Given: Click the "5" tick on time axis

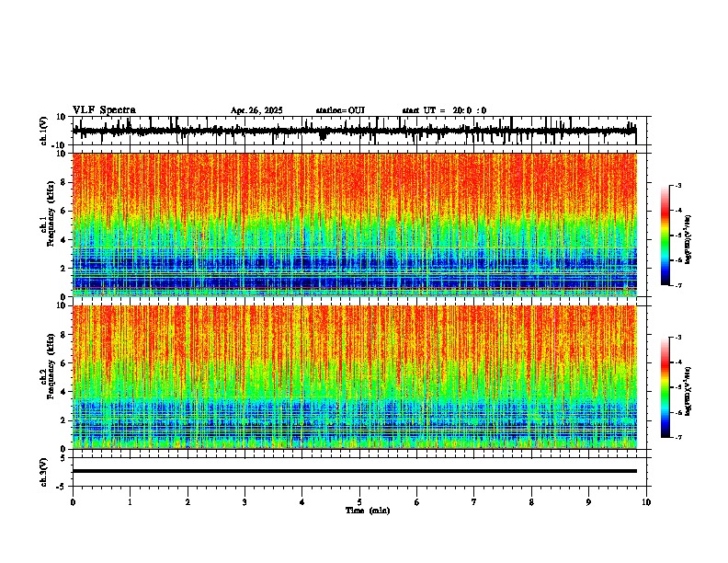Looking at the screenshot, I should pyautogui.click(x=359, y=502).
